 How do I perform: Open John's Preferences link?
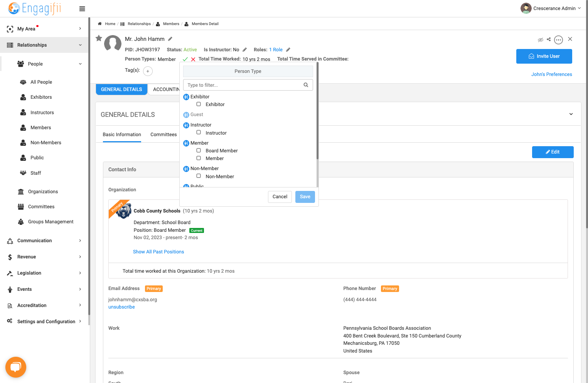[x=551, y=74]
